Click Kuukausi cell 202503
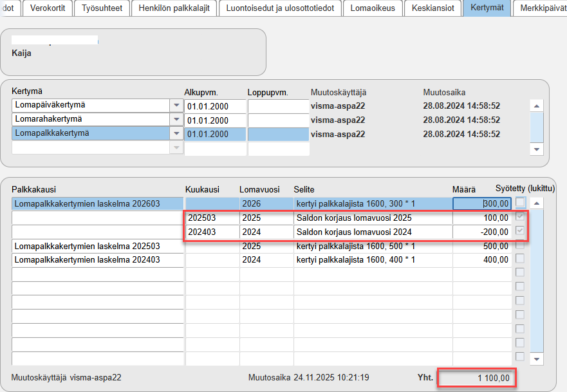 click(212, 218)
